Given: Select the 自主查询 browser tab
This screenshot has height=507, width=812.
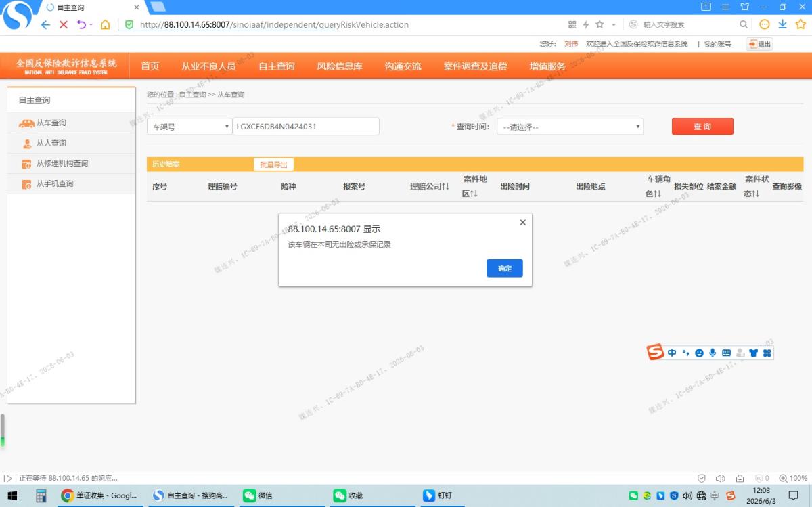Looking at the screenshot, I should pos(88,7).
